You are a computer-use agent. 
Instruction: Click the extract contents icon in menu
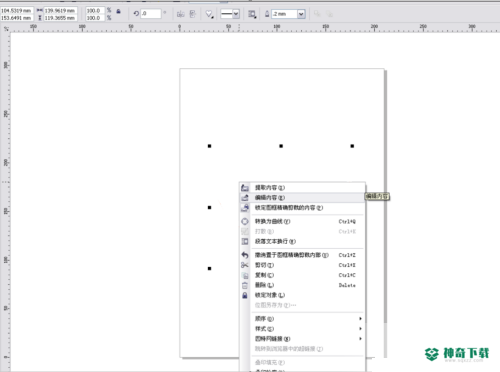tap(245, 188)
